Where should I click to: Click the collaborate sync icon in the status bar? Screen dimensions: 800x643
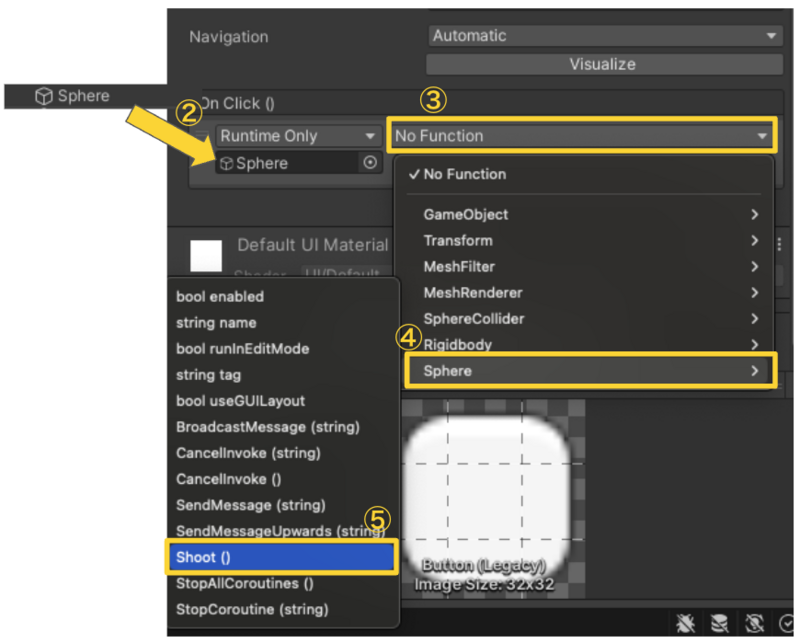[755, 623]
